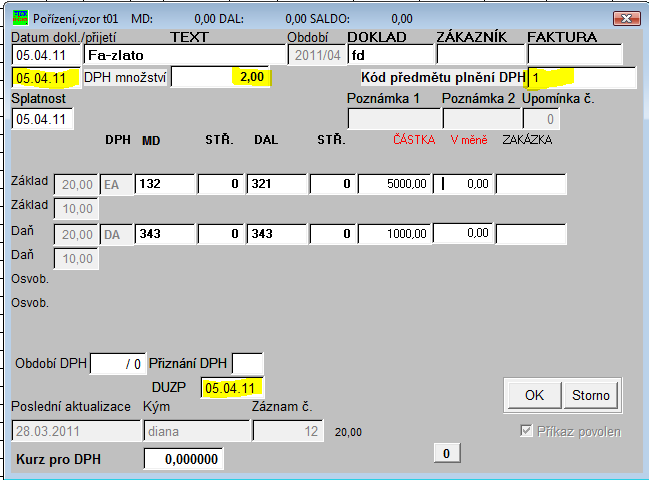Image resolution: width=649 pixels, height=480 pixels.
Task: Click the Daň MD STŘ. field
Action: (x=221, y=234)
